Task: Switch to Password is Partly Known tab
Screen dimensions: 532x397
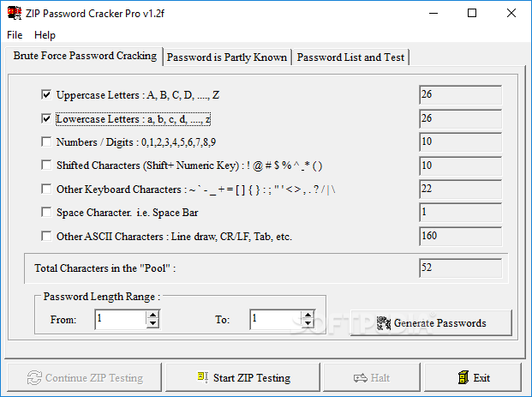Action: coord(227,57)
